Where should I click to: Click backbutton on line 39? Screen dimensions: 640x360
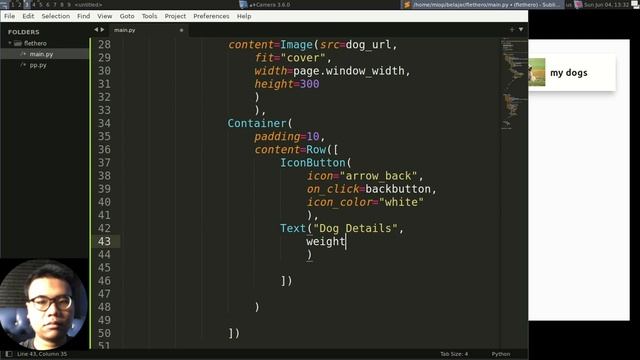[x=398, y=189]
